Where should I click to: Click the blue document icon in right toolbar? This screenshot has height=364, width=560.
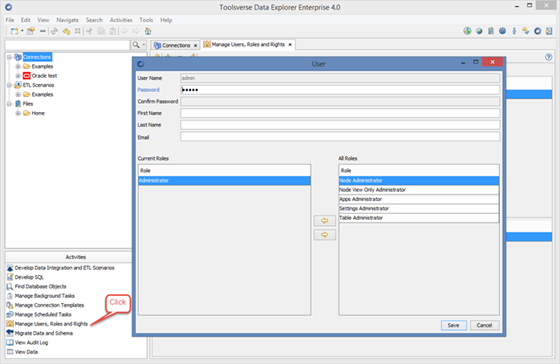[491, 31]
